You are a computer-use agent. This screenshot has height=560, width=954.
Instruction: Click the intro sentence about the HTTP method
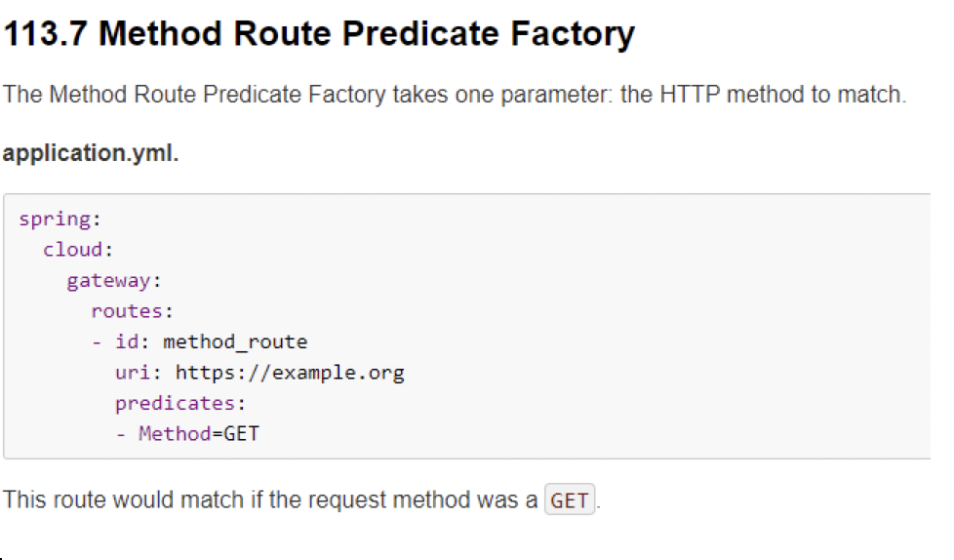455,96
